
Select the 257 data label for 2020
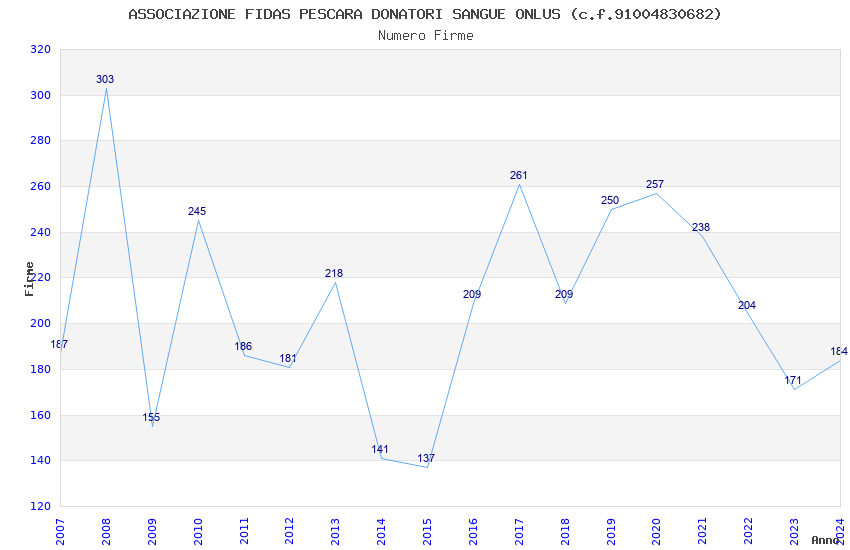point(655,184)
